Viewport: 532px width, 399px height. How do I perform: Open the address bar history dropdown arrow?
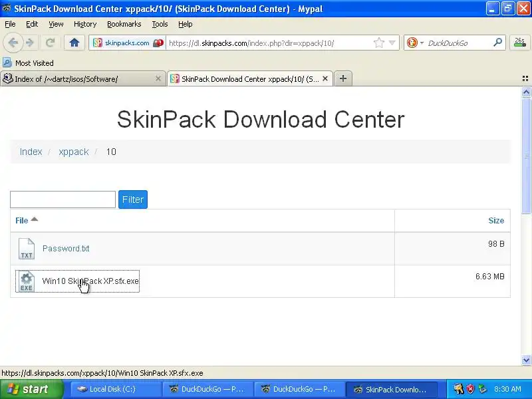[392, 43]
